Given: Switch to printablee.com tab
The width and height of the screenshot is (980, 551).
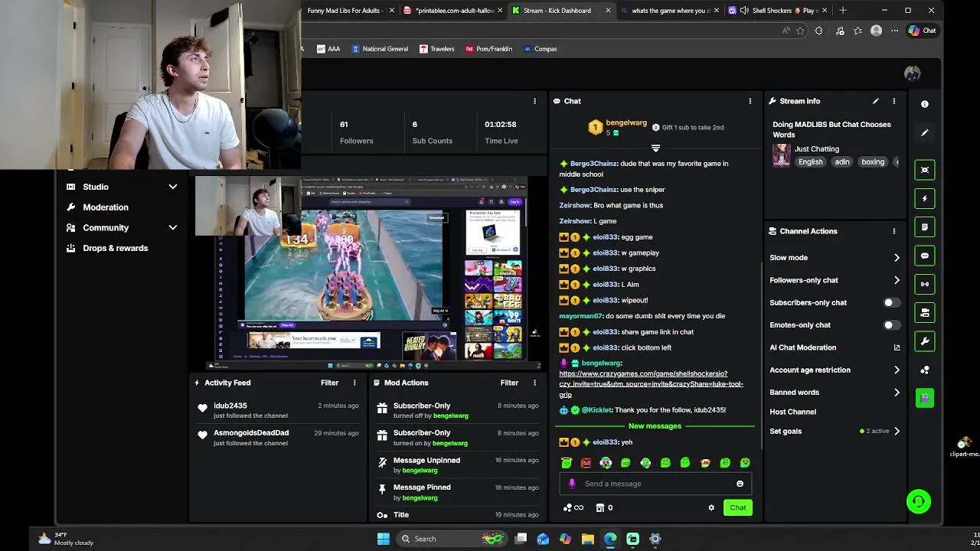Looking at the screenshot, I should (454, 11).
